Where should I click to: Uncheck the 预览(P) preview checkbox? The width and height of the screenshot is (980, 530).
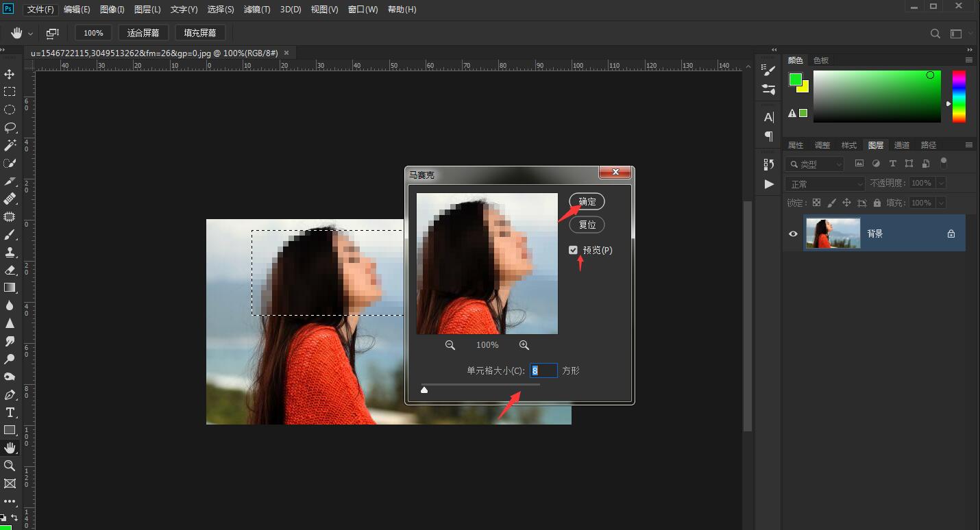(x=573, y=250)
